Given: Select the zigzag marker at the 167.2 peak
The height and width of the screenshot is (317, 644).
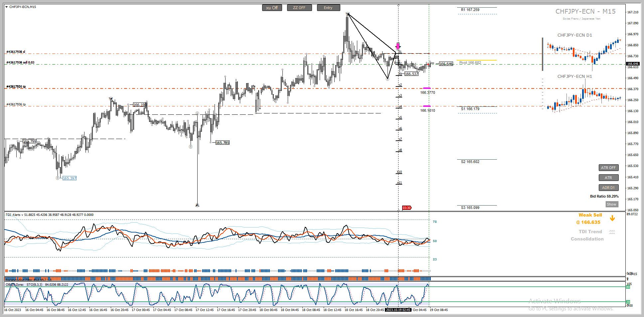Looking at the screenshot, I should click(348, 14).
